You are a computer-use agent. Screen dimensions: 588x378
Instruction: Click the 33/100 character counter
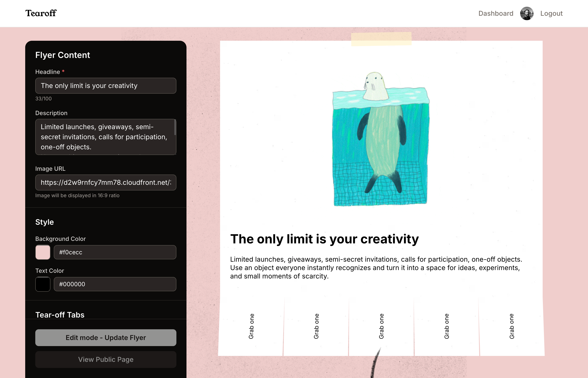pos(43,99)
